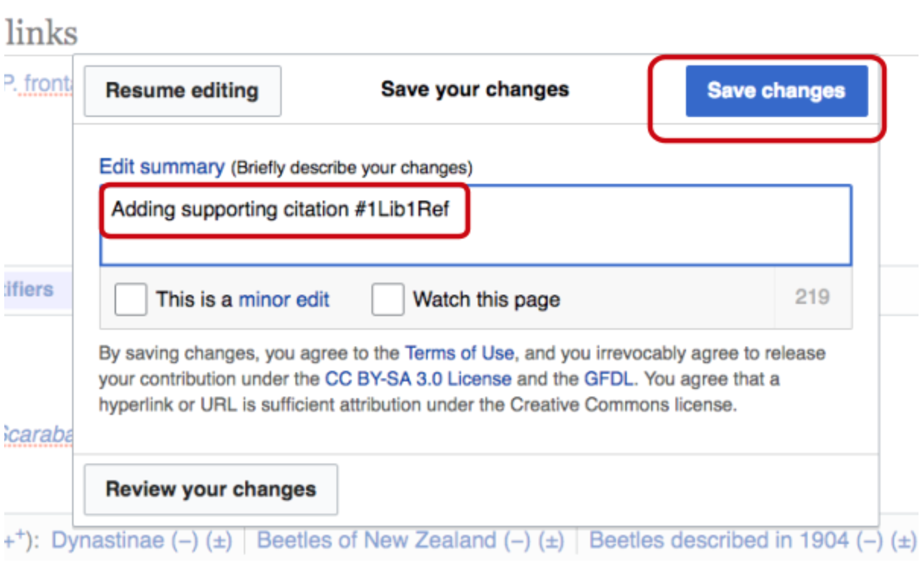Modify Dynastinae category with its (±) link
The height and width of the screenshot is (575, 924).
[219, 540]
